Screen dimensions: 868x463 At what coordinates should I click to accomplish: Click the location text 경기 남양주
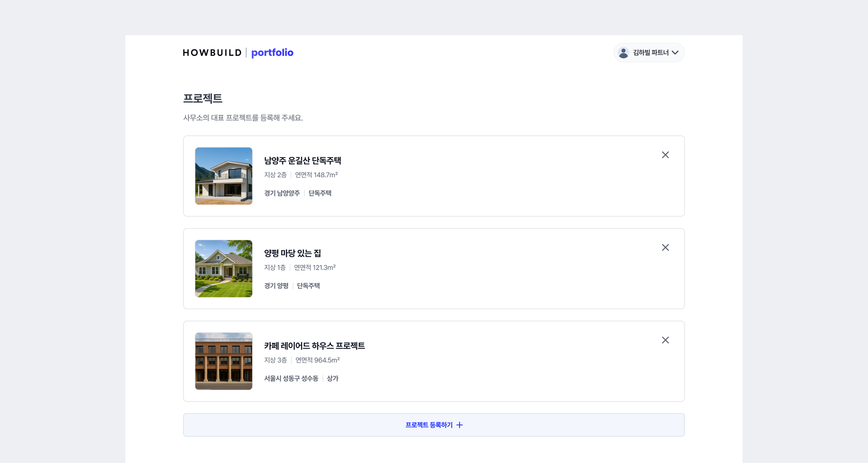[282, 193]
